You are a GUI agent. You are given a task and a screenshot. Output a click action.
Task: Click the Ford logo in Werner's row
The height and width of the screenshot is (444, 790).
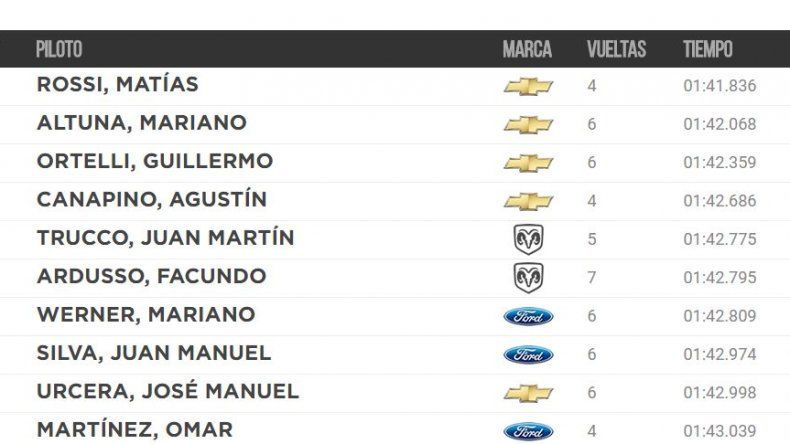(528, 316)
